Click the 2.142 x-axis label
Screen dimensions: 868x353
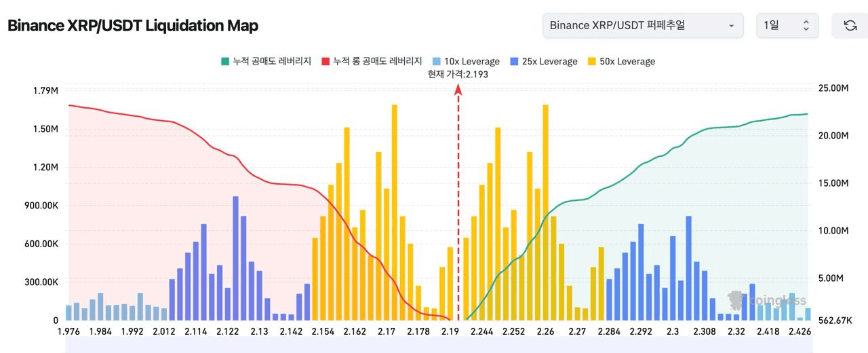[292, 331]
